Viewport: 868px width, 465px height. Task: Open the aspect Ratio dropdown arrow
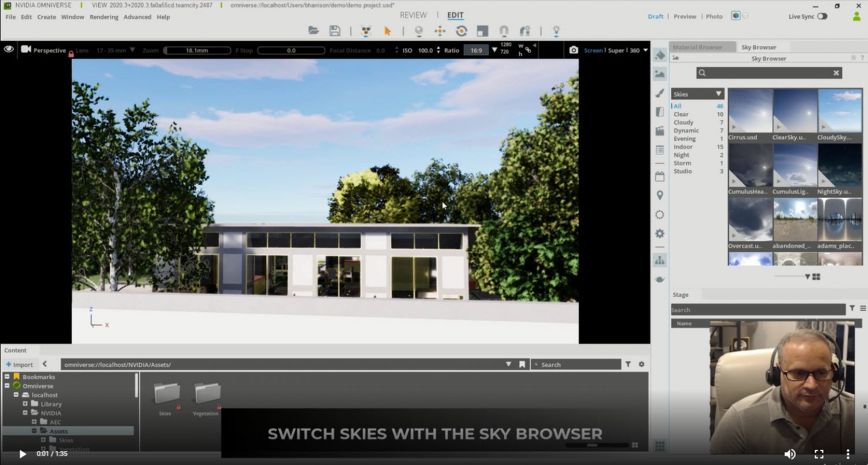[x=494, y=50]
